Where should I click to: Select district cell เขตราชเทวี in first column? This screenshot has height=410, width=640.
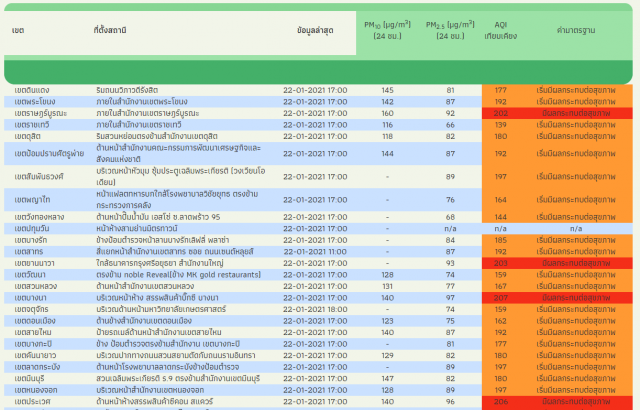(x=34, y=125)
